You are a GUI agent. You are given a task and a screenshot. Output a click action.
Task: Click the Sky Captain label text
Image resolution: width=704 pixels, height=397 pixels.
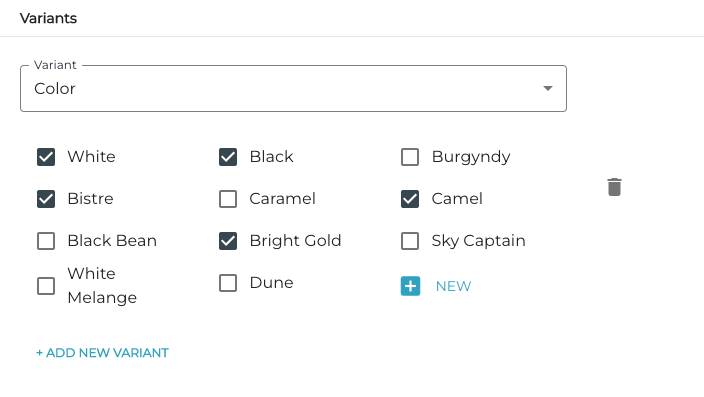click(x=479, y=241)
